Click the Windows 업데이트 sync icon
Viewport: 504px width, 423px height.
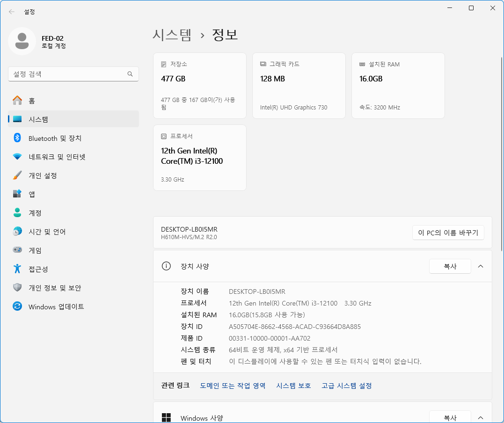[x=17, y=306]
